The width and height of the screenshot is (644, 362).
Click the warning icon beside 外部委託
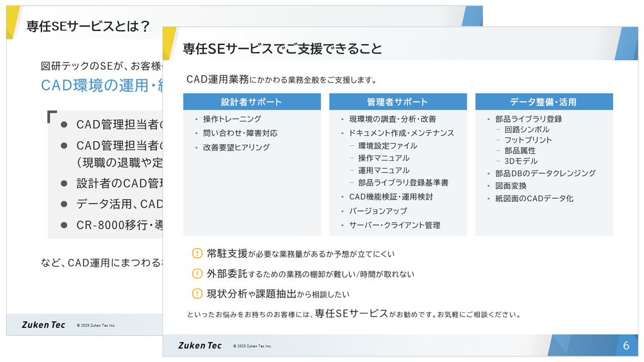(x=197, y=274)
